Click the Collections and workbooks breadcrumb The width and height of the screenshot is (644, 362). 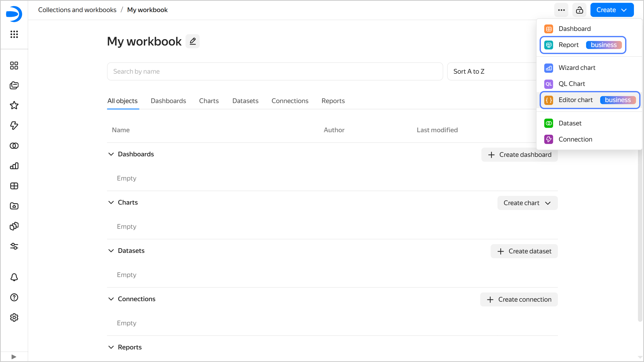[x=77, y=10]
